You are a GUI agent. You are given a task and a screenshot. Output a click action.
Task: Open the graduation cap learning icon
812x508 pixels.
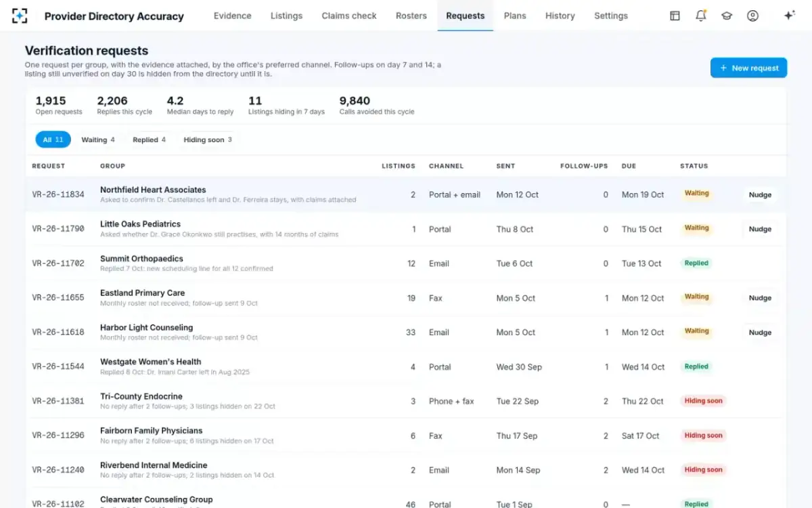(727, 16)
